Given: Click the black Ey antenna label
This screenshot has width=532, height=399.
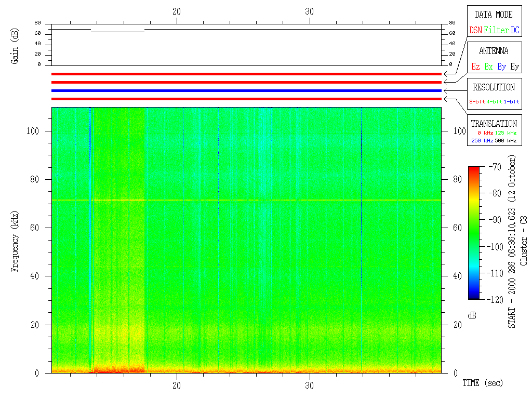Looking at the screenshot, I should [514, 67].
